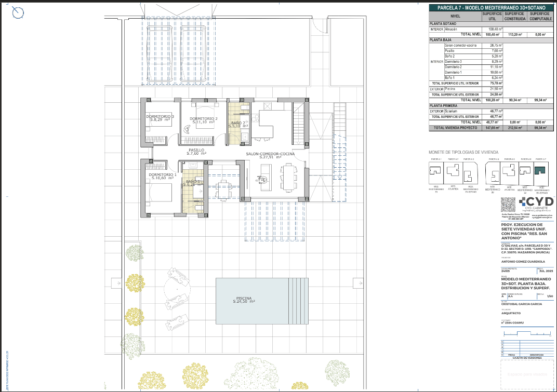Select the Parcela 6 key plan thumbnail
The width and height of the screenshot is (557, 392).
click(526, 173)
